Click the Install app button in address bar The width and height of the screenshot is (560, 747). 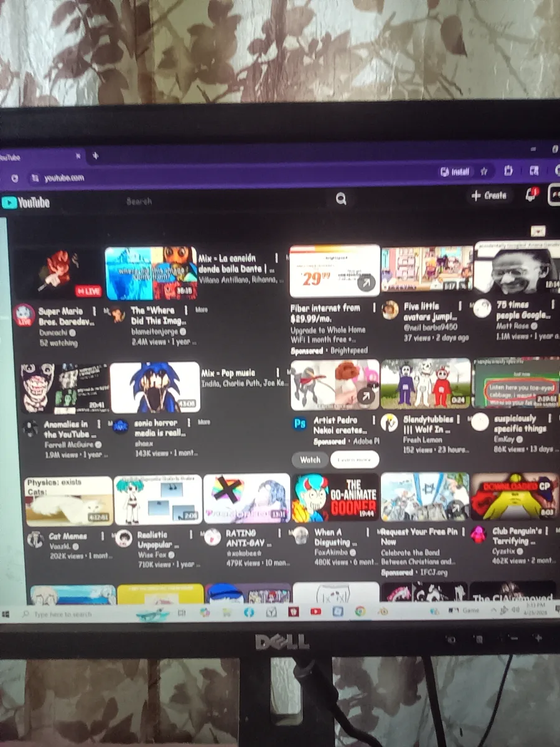click(455, 171)
